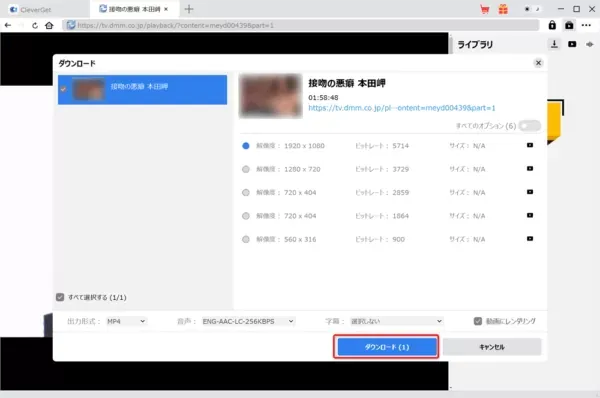The height and width of the screenshot is (398, 600).
Task: Open the shopping cart icon
Action: coord(485,9)
